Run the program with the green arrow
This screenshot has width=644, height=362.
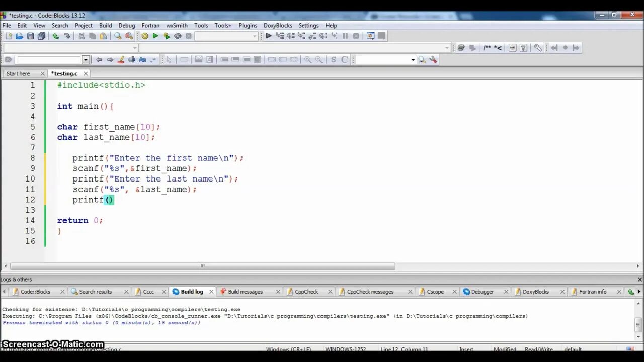(155, 36)
